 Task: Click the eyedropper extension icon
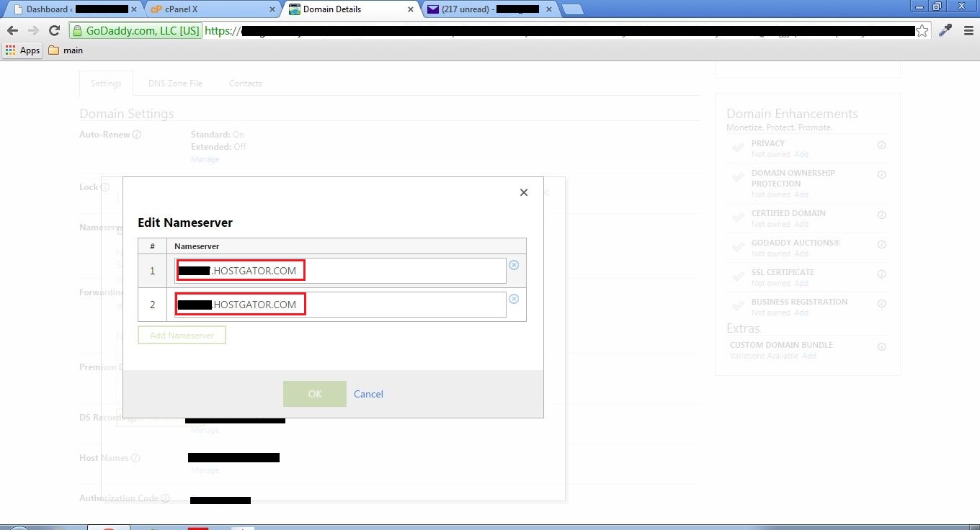945,30
